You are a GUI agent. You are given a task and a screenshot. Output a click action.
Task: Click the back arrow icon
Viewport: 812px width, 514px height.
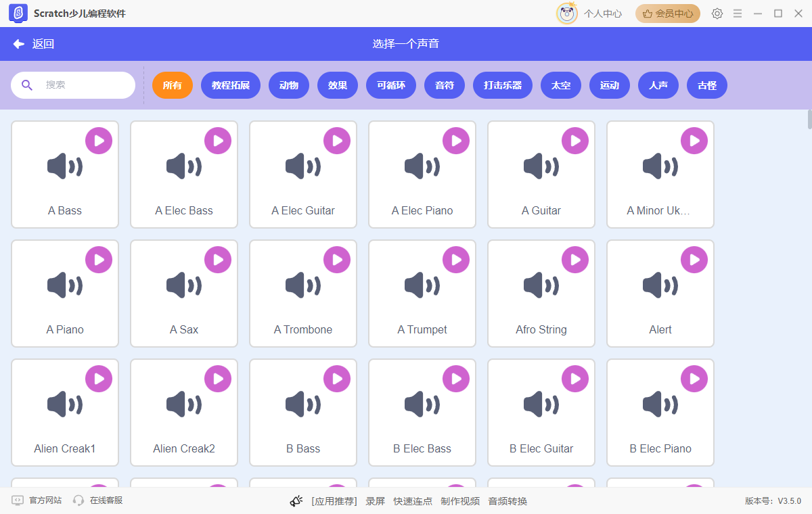(19, 44)
